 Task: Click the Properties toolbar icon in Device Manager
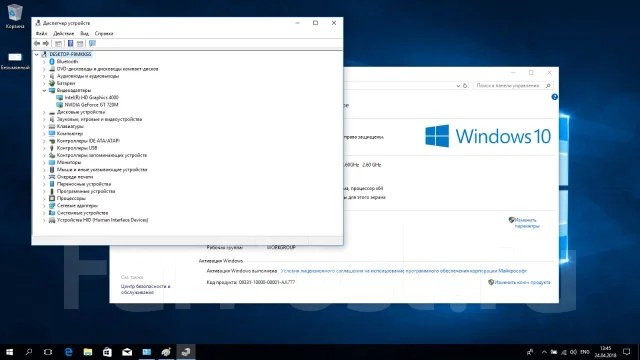(58, 43)
